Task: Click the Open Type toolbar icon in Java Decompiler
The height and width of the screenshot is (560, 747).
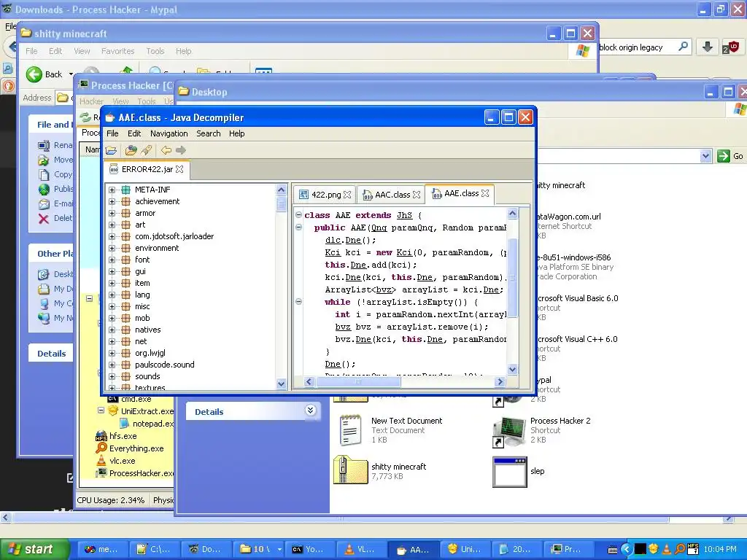Action: point(131,150)
